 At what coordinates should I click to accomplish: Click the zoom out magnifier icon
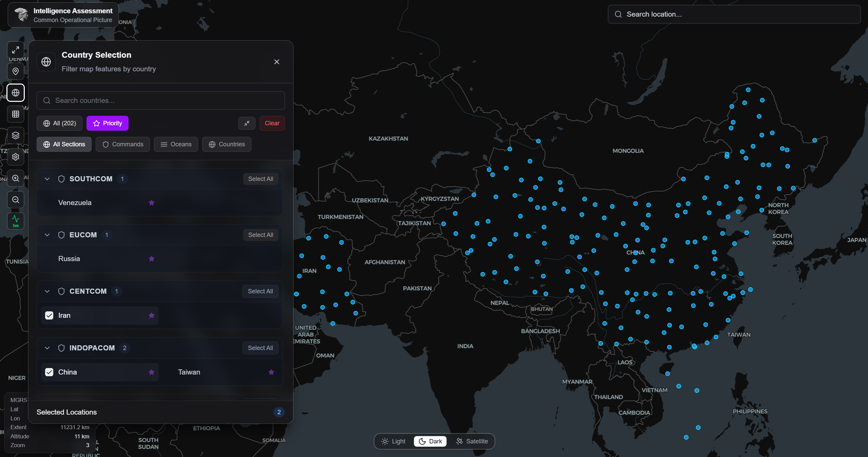(16, 200)
